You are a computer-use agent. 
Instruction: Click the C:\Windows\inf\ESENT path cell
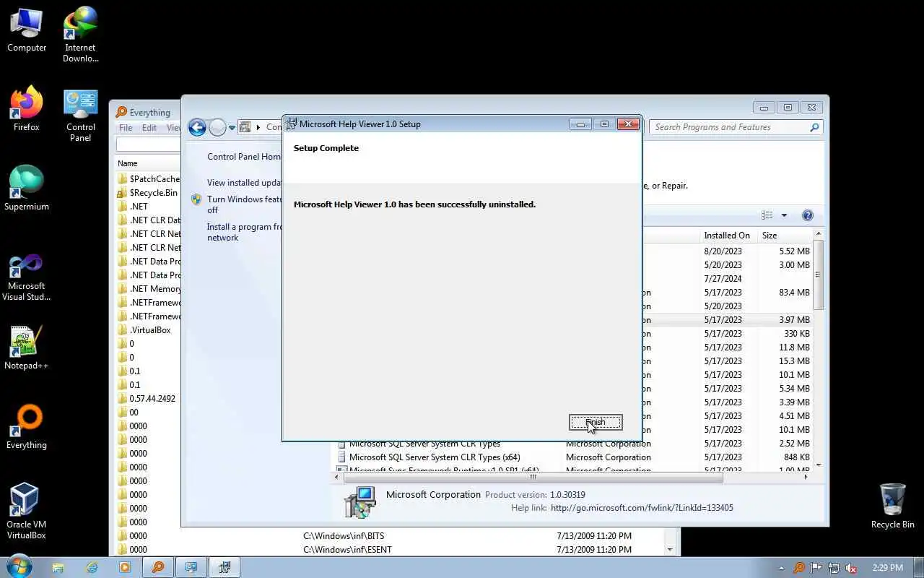[348, 550]
